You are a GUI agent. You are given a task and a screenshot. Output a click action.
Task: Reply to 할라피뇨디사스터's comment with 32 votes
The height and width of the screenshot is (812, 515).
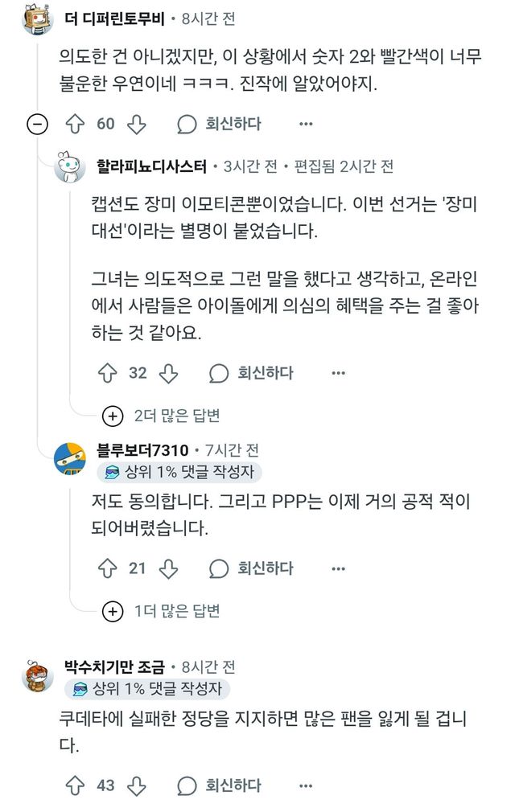pyautogui.click(x=251, y=373)
